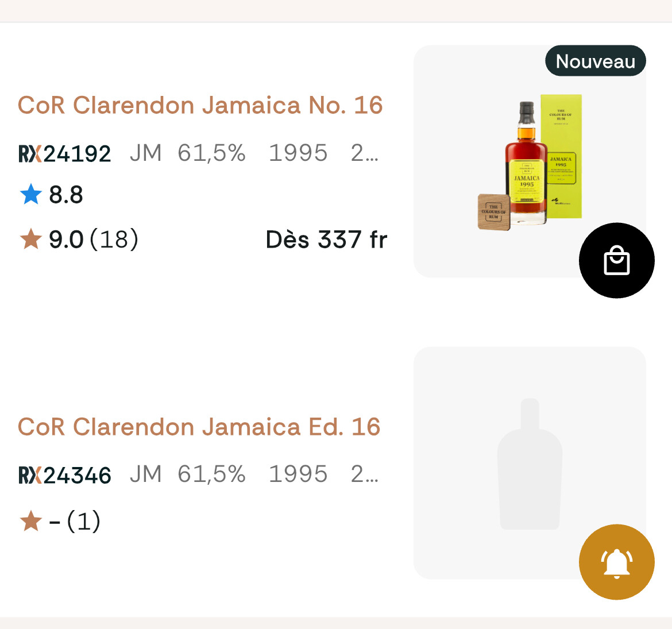Tap the bell notification button for Ed. 16
Viewport: 672px width, 629px height.
(x=616, y=562)
